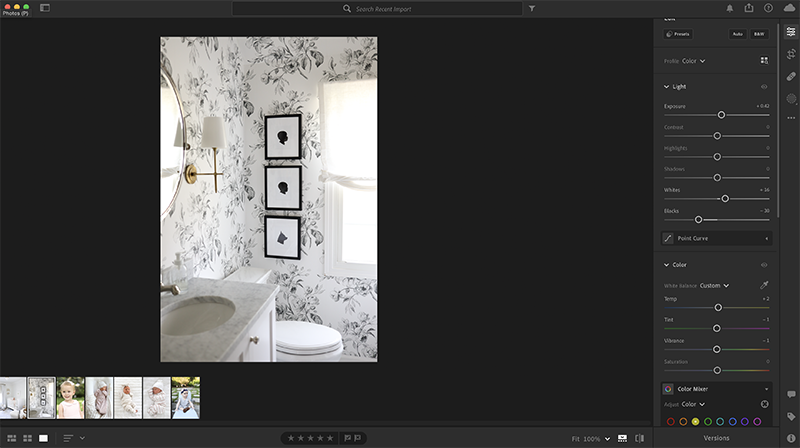Click the Presets button
The image size is (800, 448).
[678, 34]
